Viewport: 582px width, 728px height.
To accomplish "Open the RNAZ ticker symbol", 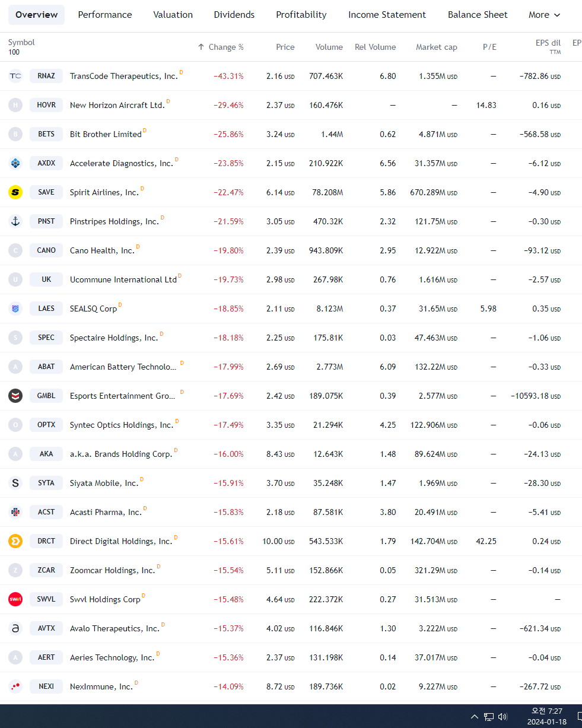I will pyautogui.click(x=46, y=76).
